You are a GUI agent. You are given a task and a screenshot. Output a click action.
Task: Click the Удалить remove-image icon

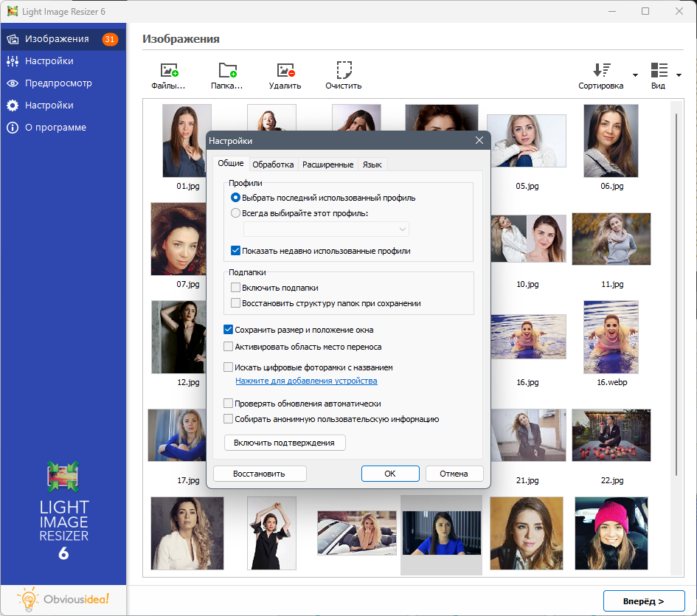point(285,70)
